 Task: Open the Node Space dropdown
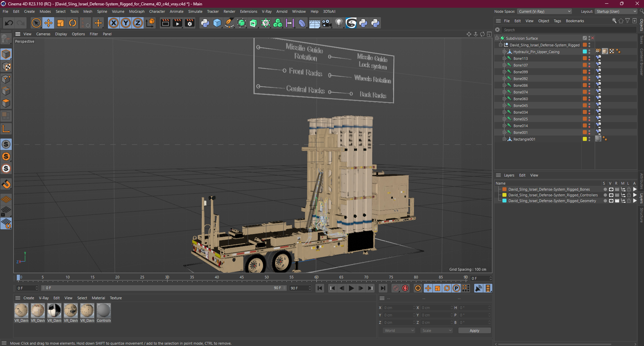[x=544, y=11]
